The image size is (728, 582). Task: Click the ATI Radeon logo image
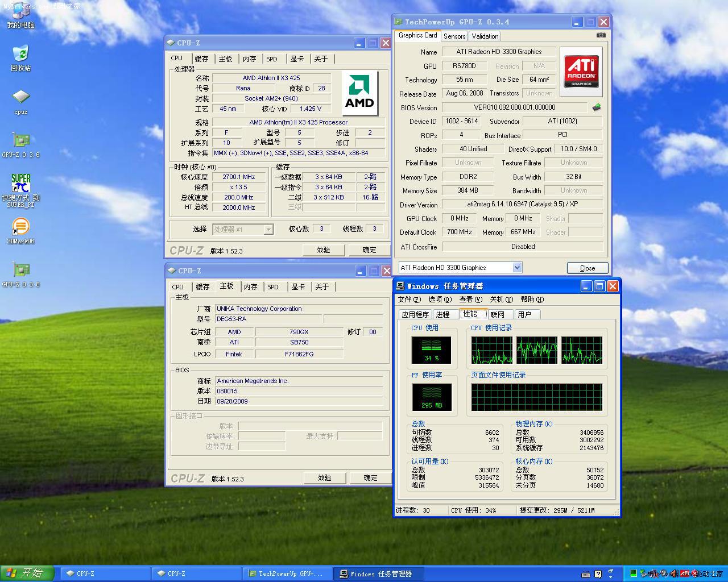tap(581, 72)
